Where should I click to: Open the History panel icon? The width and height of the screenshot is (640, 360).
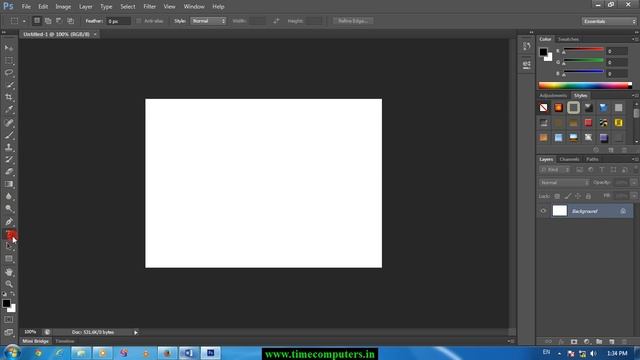tap(527, 46)
